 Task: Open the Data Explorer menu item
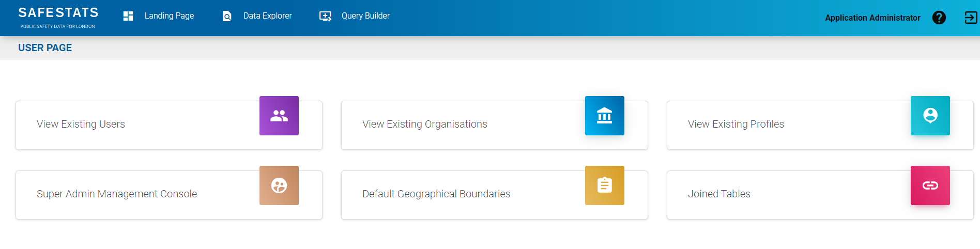267,16
